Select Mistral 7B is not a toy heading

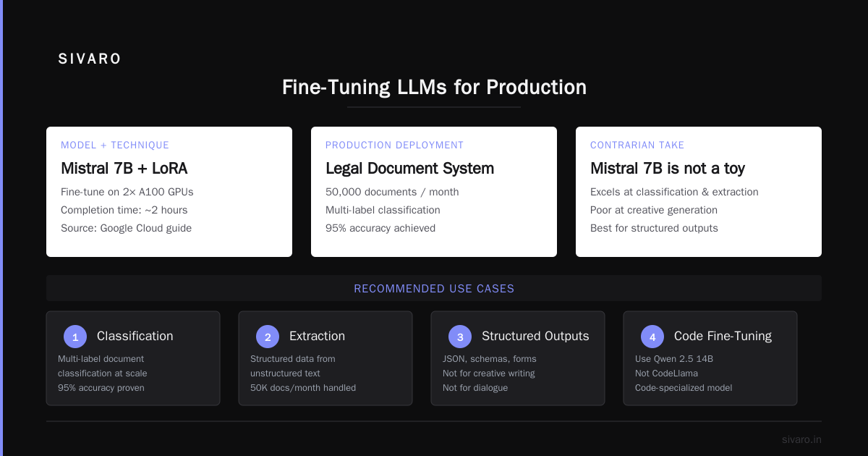(x=668, y=169)
